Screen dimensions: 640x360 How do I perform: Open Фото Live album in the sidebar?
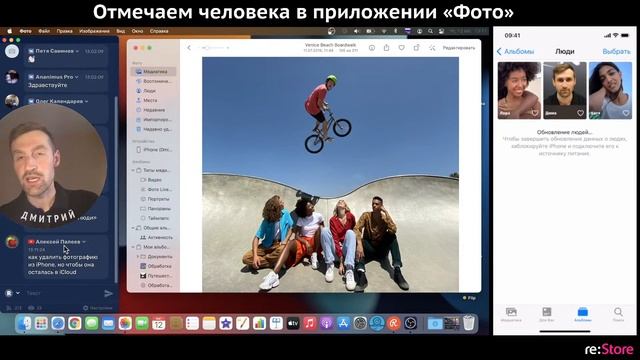point(156,189)
